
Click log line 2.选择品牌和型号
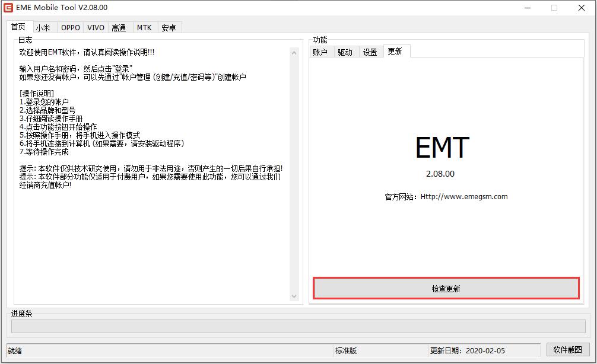[47, 110]
